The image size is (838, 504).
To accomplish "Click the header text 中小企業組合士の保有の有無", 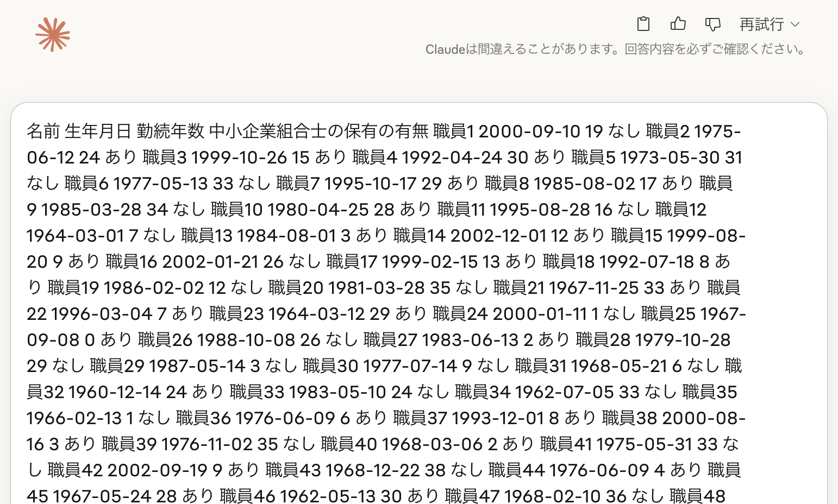I will pyautogui.click(x=319, y=131).
